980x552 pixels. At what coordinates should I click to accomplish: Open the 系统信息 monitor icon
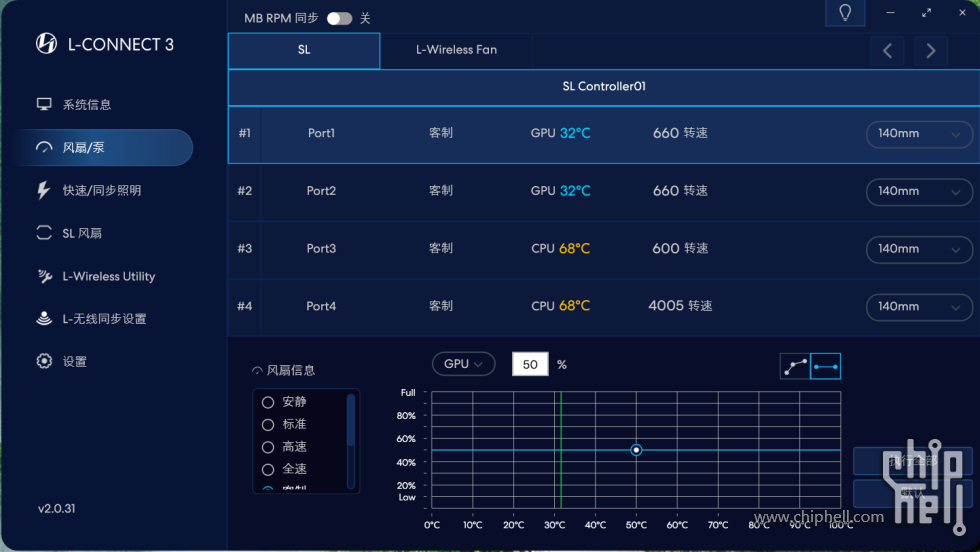click(x=44, y=104)
